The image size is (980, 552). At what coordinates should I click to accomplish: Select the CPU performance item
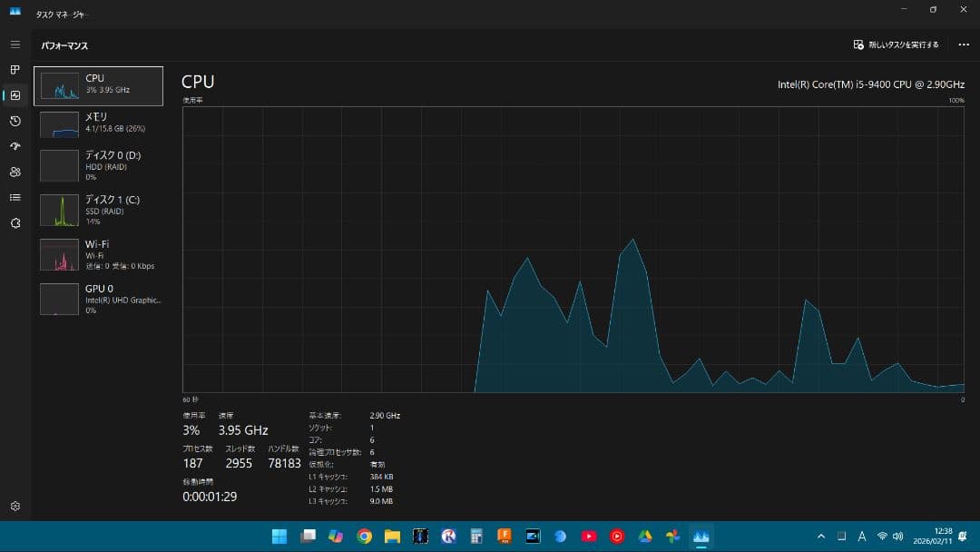click(x=98, y=85)
